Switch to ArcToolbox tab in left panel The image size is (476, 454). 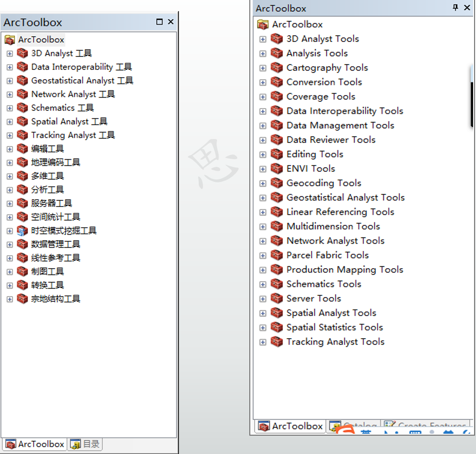pyautogui.click(x=35, y=444)
